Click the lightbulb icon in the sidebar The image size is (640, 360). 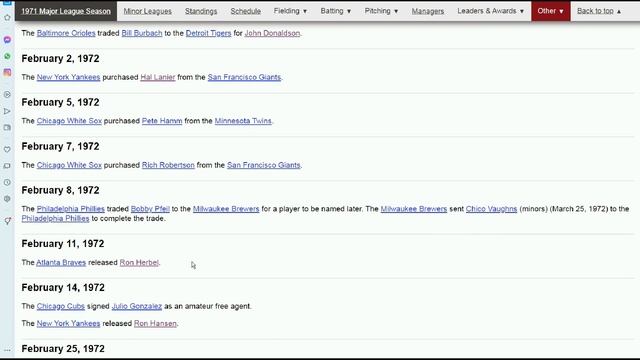7,221
